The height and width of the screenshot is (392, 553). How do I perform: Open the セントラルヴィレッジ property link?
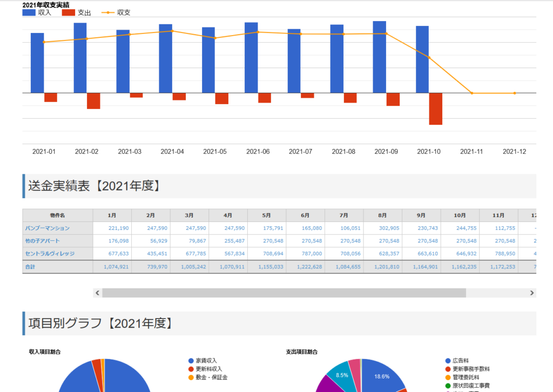pyautogui.click(x=50, y=253)
